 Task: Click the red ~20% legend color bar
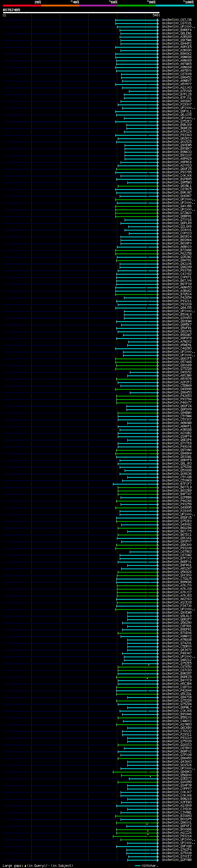pos(22,6)
